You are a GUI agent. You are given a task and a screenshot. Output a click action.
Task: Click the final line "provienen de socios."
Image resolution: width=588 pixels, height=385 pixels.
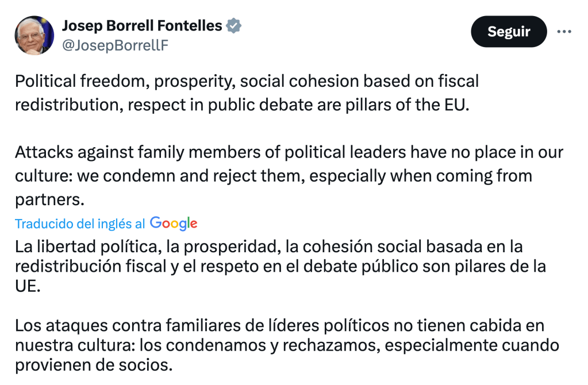94,365
